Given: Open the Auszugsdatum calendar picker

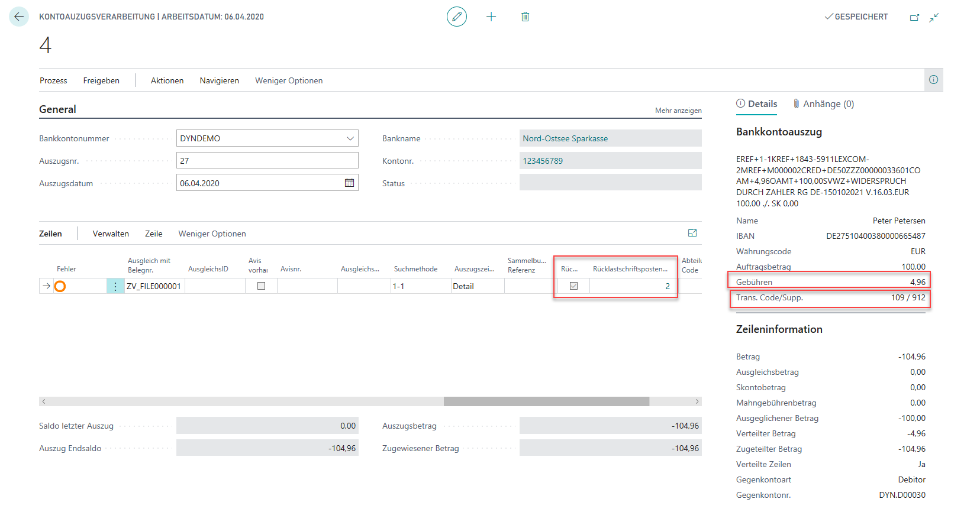Looking at the screenshot, I should [x=349, y=183].
